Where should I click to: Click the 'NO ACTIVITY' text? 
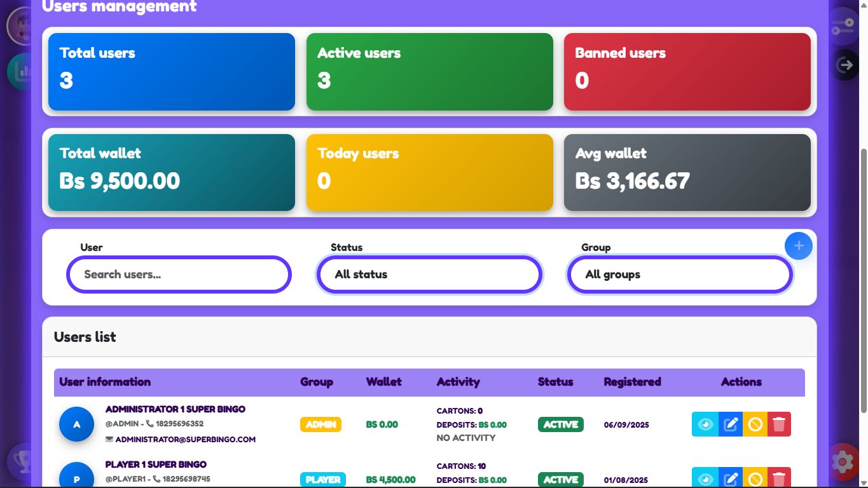tap(466, 438)
